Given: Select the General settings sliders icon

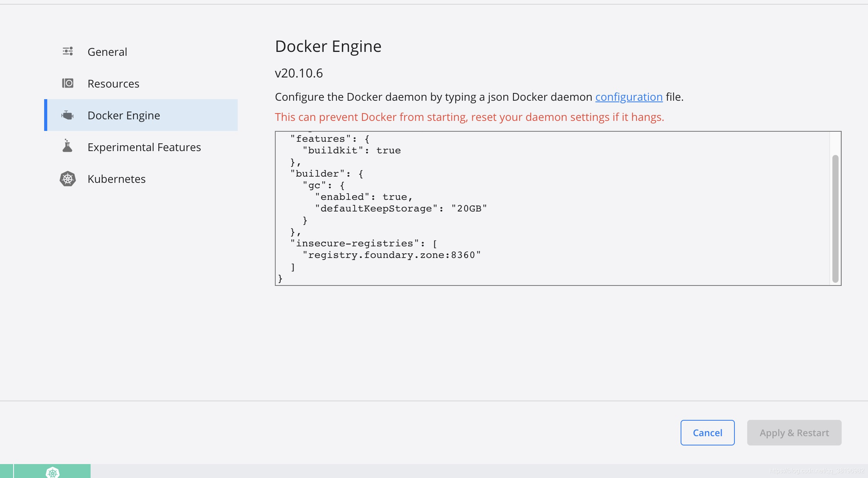Looking at the screenshot, I should pos(68,51).
